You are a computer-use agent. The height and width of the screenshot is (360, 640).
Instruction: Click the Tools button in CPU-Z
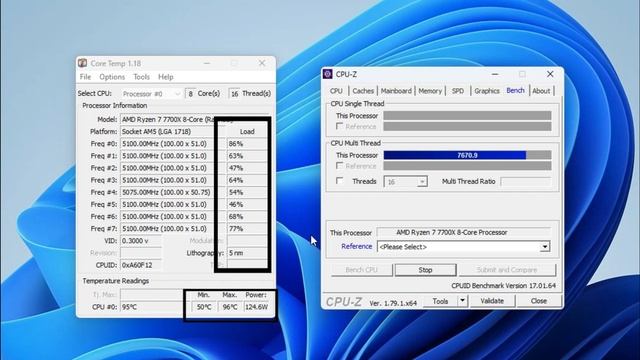point(440,301)
